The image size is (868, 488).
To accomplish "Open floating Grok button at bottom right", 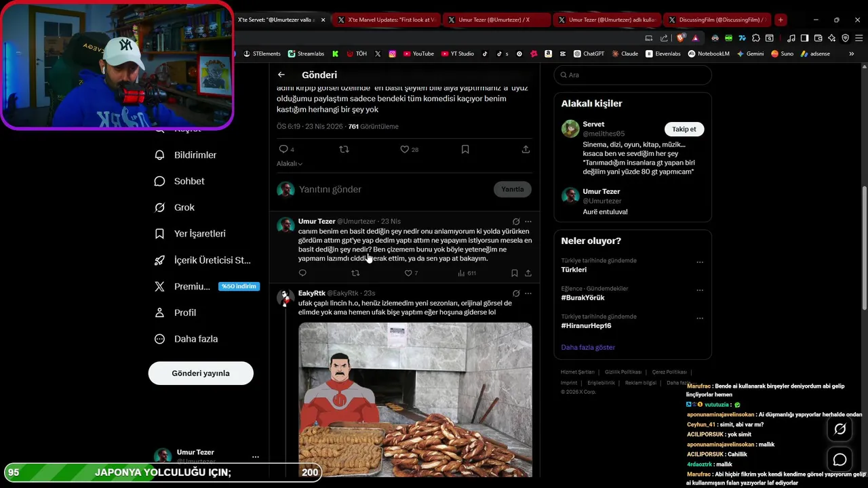I will click(840, 429).
